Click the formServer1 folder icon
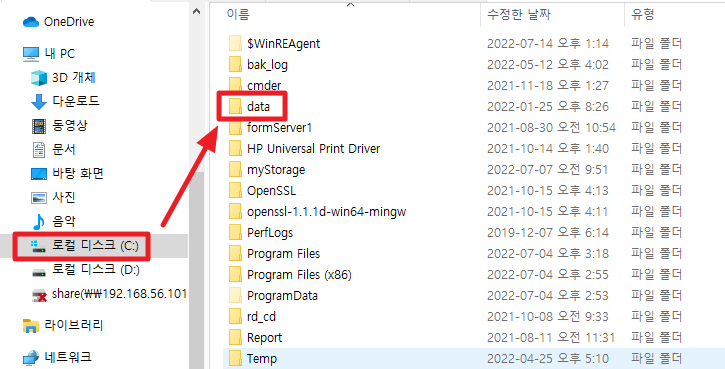The width and height of the screenshot is (725, 369). [235, 127]
